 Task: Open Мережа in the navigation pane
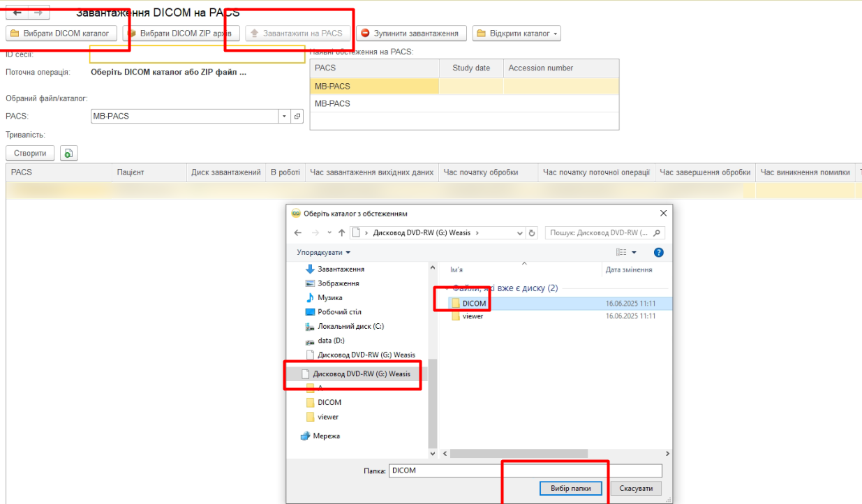326,436
